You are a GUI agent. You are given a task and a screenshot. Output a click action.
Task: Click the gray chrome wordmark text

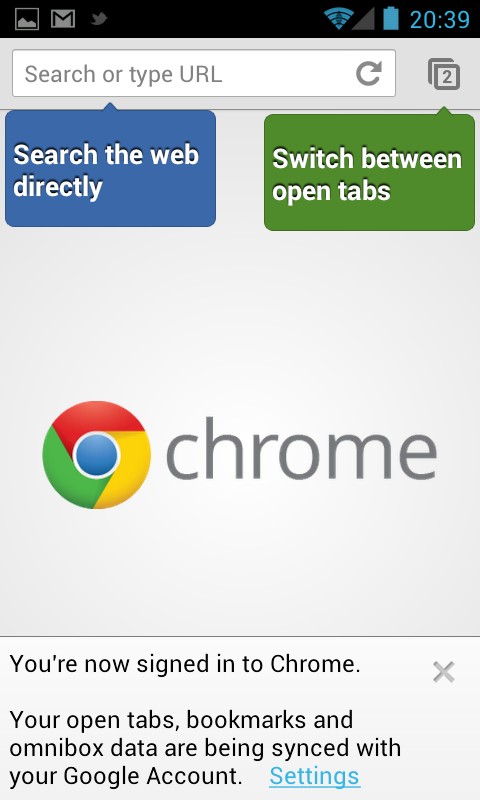(x=301, y=449)
